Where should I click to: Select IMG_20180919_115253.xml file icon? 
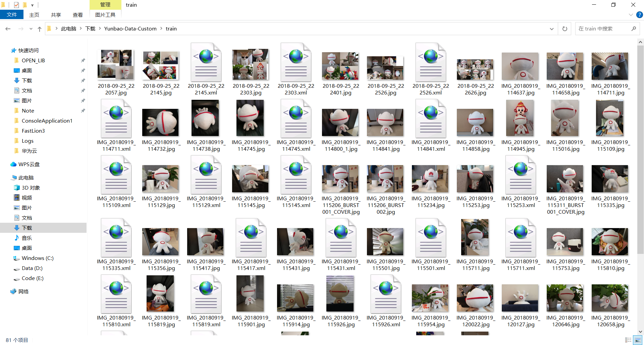521,175
